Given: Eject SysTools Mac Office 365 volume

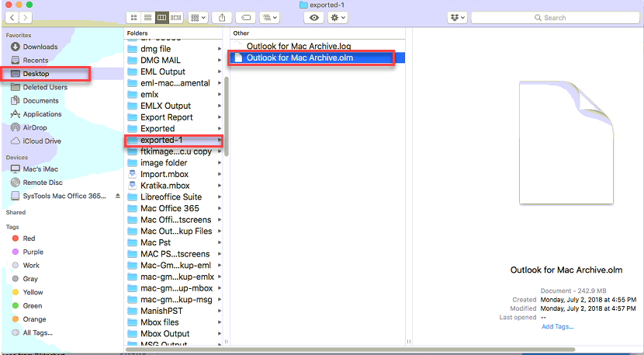Looking at the screenshot, I should (118, 196).
